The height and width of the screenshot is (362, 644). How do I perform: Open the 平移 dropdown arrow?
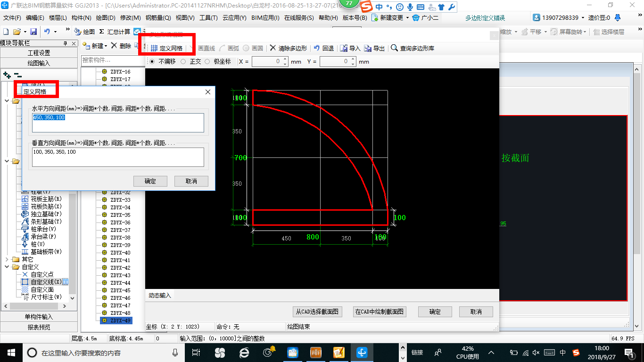click(545, 32)
